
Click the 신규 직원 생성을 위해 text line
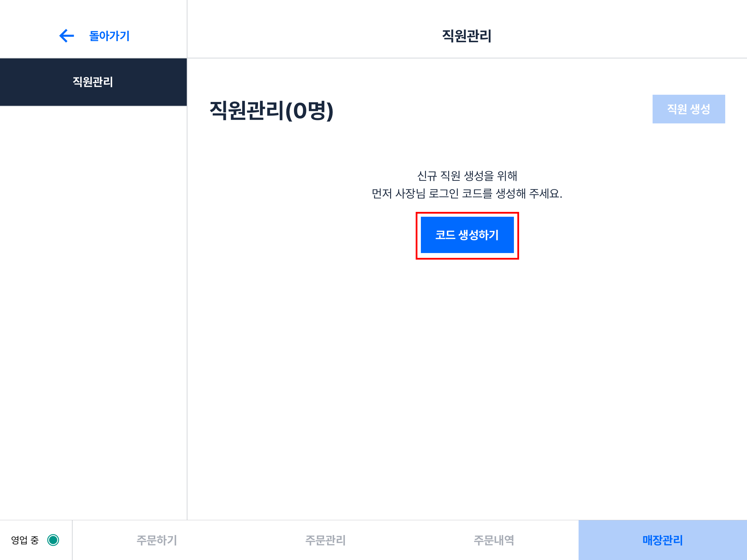pos(467,176)
